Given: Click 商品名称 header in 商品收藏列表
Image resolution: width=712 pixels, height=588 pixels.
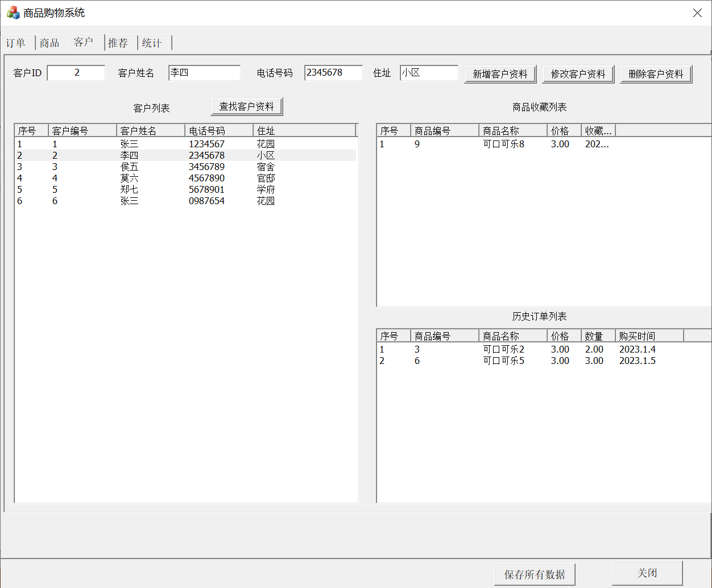Looking at the screenshot, I should coord(513,131).
